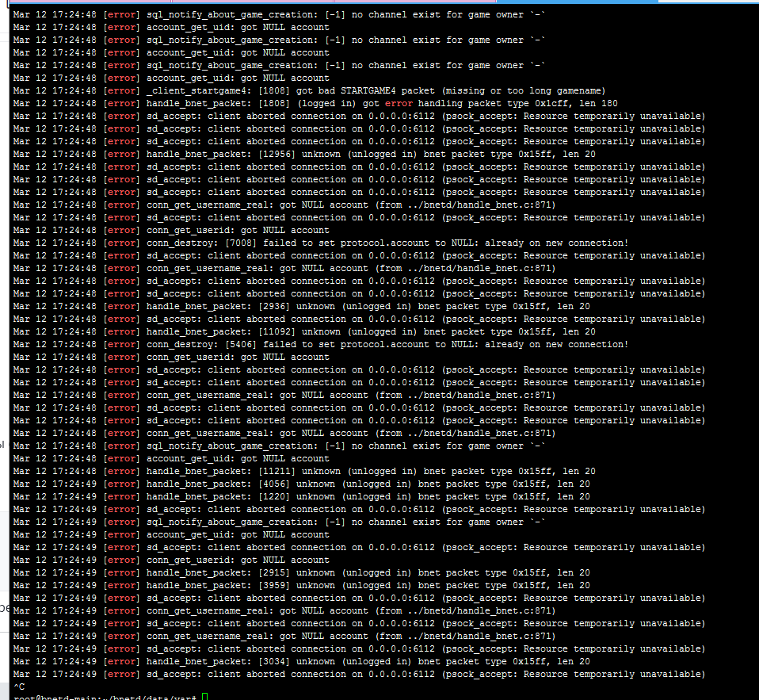Click the packet type 0x1cff, len 180 line
The image size is (759, 700).
pyautogui.click(x=315, y=103)
